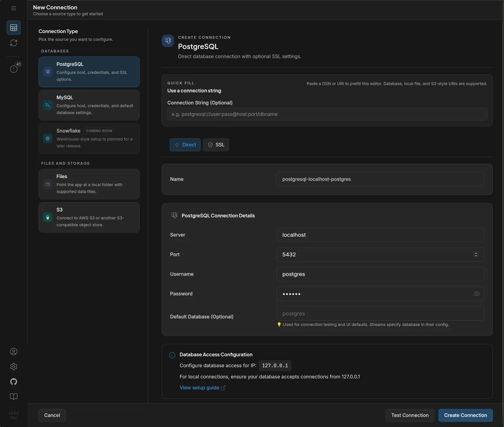Select the Files connection type

tap(89, 184)
